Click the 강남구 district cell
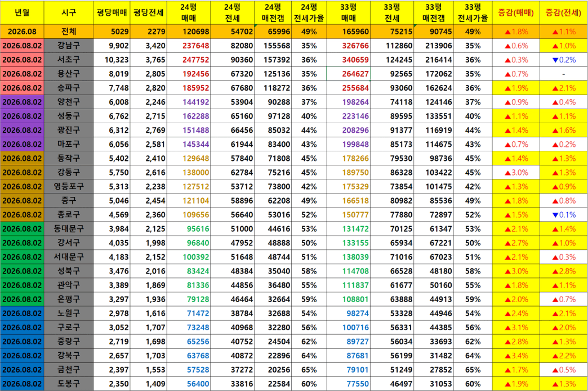Image resolution: width=588 pixels, height=391 pixels. pos(69,46)
